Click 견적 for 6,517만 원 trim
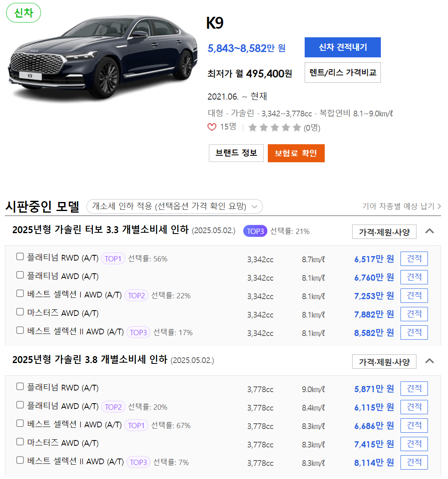The image size is (448, 479). point(414,259)
